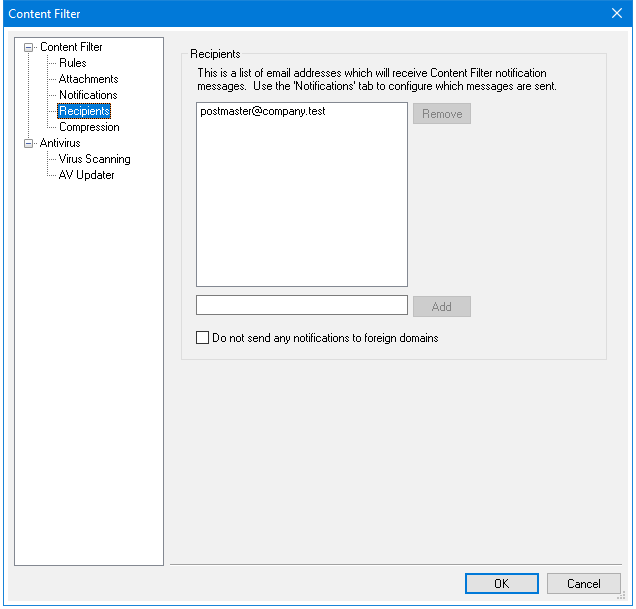Select postmaster@company.test in the recipients list
This screenshot has width=636, height=609.
[x=263, y=112]
